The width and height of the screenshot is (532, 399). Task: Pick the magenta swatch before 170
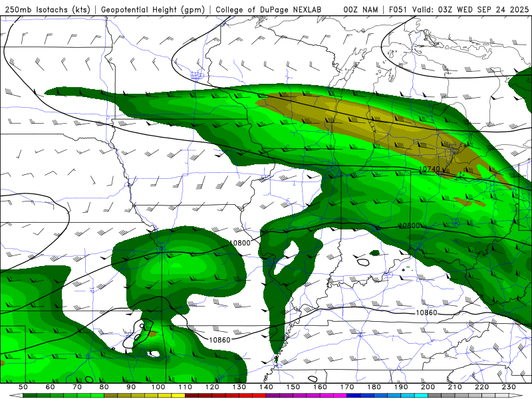tap(340, 396)
